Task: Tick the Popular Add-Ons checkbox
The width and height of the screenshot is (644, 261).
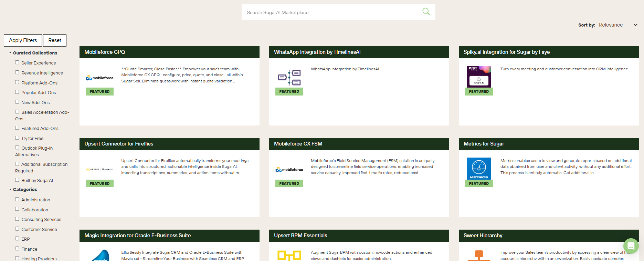Action: [x=17, y=92]
